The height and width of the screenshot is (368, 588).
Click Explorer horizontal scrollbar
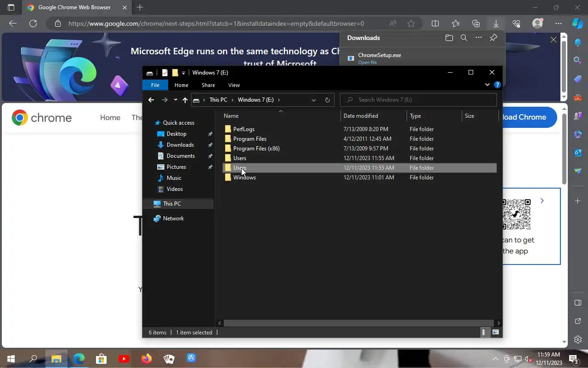tap(358, 323)
